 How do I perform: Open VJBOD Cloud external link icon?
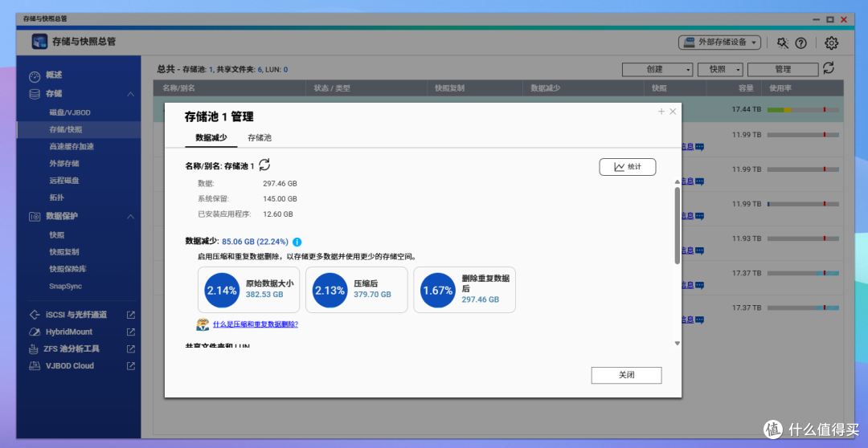(x=131, y=365)
